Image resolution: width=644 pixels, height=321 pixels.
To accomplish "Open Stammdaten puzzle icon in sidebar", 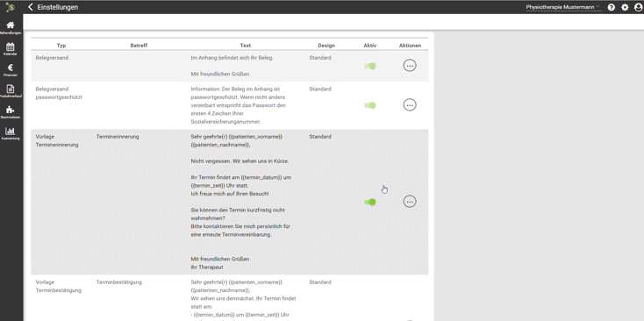I will coord(11,111).
